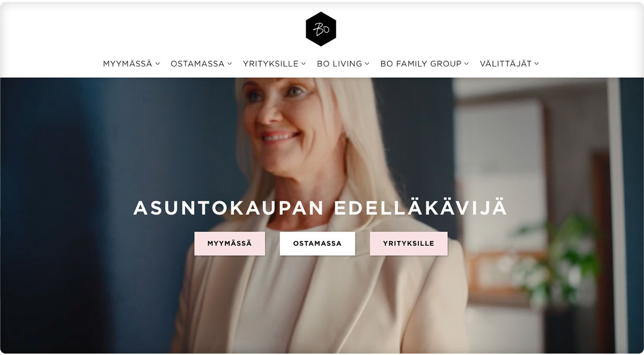Click the pink MYYMÄSSÄ hero button

229,243
